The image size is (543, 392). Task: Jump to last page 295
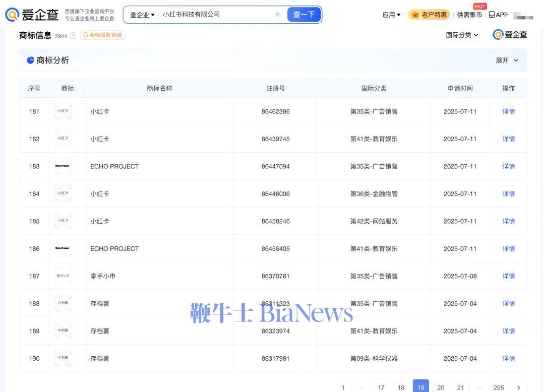(x=499, y=387)
